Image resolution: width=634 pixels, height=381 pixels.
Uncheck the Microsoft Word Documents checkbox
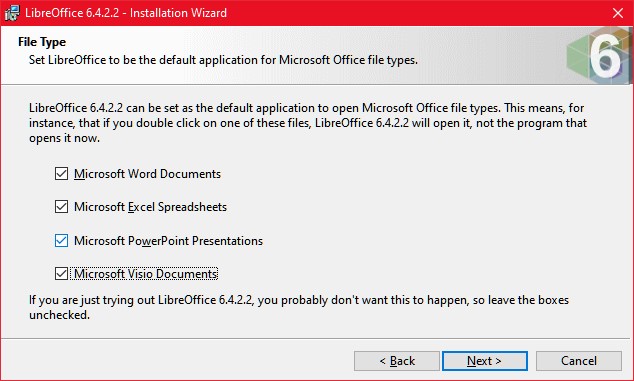click(61, 174)
